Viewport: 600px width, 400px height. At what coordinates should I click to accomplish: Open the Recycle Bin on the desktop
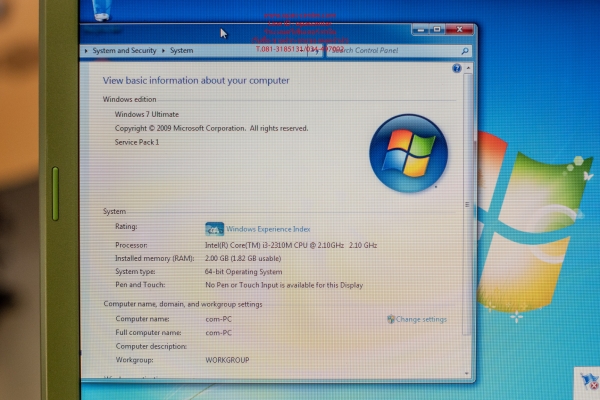[102, 10]
